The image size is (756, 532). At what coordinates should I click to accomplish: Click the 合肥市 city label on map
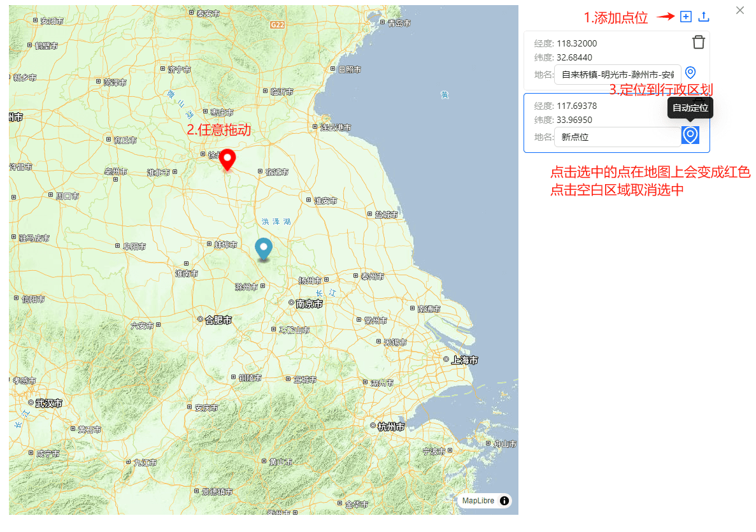218,320
